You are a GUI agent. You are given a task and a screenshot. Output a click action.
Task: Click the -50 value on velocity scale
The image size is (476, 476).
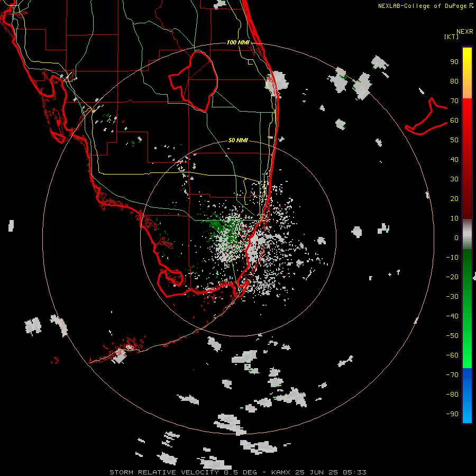click(452, 336)
